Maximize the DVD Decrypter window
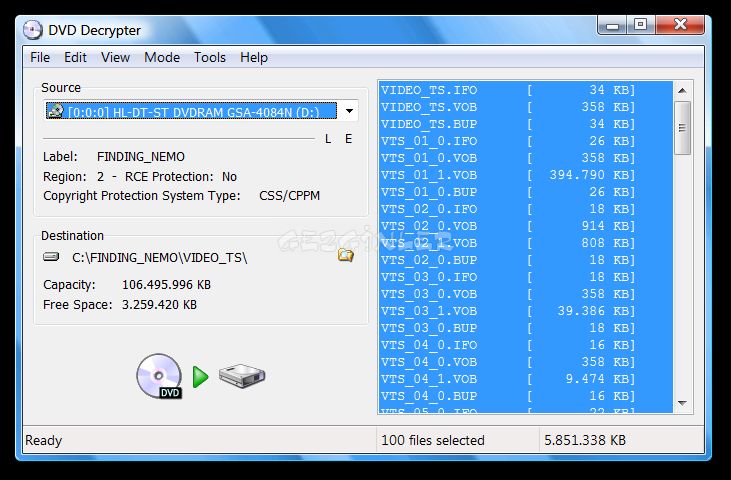The height and width of the screenshot is (480, 731). (641, 25)
